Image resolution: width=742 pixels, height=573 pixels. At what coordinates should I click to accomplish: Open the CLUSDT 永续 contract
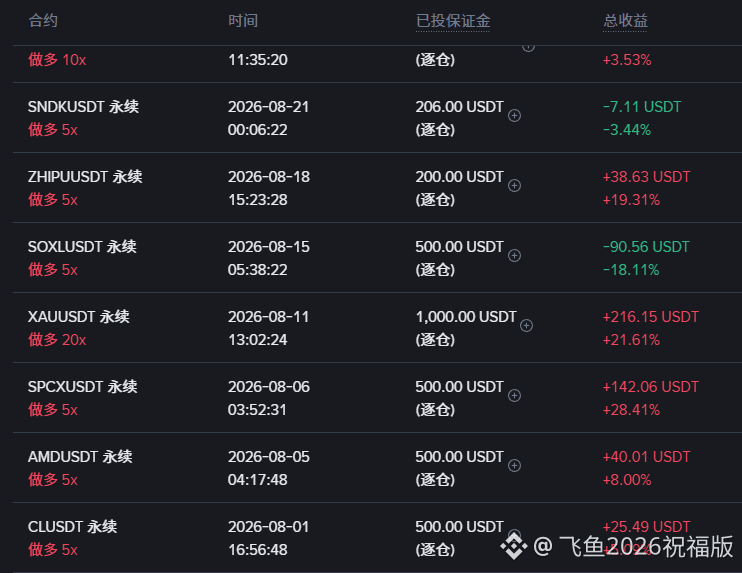(72, 527)
